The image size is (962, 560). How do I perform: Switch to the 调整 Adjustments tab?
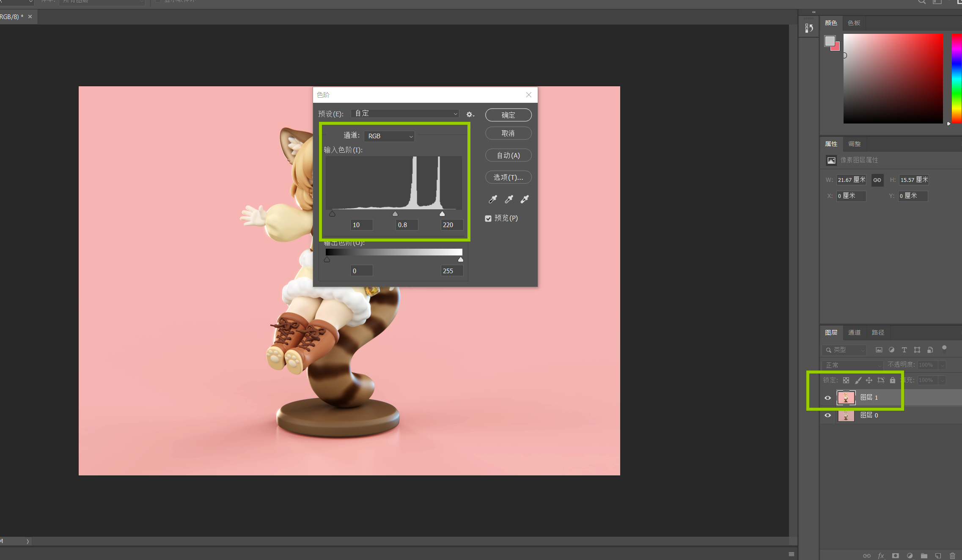pyautogui.click(x=854, y=144)
